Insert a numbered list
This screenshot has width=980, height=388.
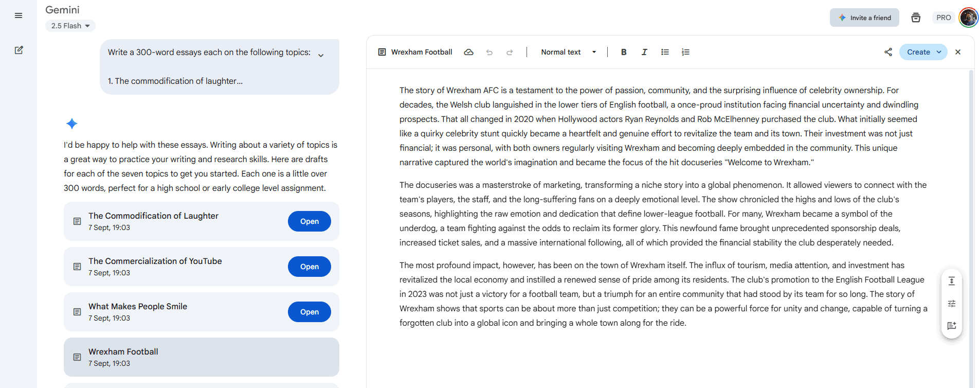tap(685, 52)
